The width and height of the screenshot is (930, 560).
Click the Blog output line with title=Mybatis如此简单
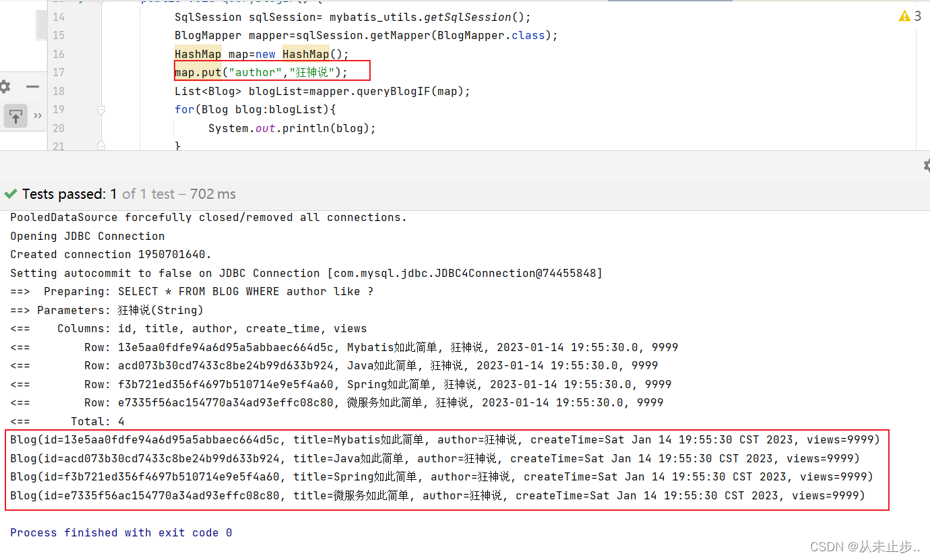tap(445, 440)
